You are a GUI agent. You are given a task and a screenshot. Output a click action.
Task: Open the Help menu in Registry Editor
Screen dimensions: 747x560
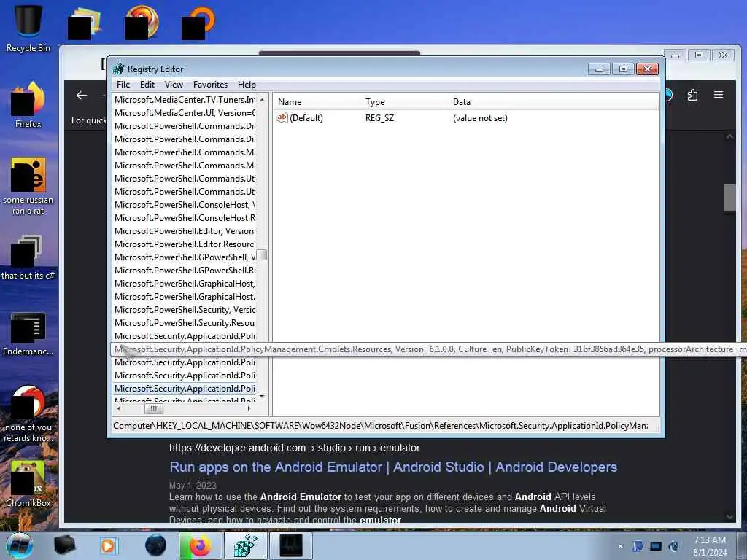click(247, 85)
